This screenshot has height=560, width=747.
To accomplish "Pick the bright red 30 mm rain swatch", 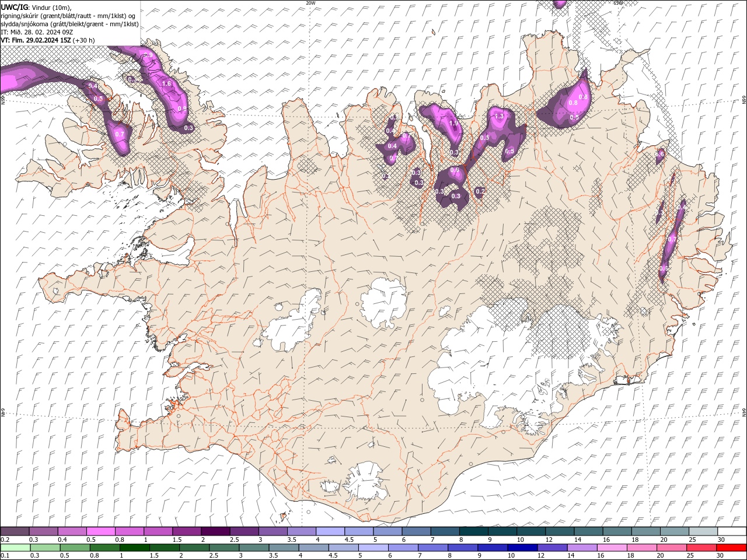I will 731,548.
